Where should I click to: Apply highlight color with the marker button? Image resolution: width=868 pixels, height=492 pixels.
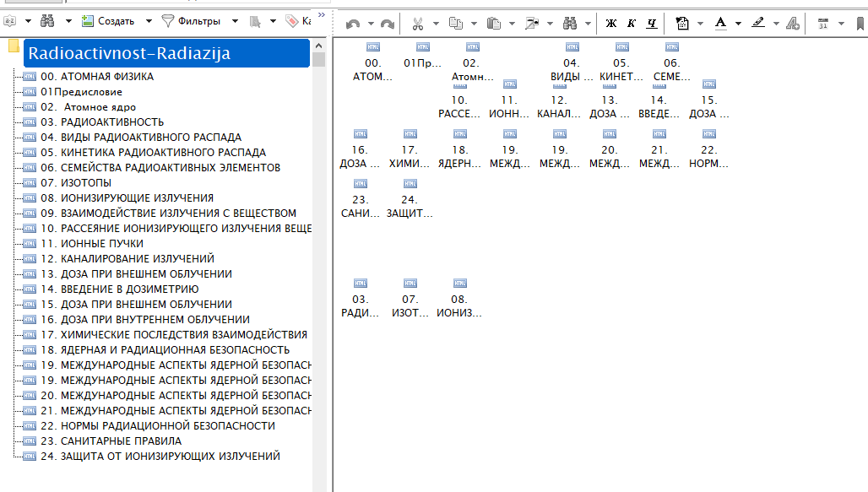[758, 24]
